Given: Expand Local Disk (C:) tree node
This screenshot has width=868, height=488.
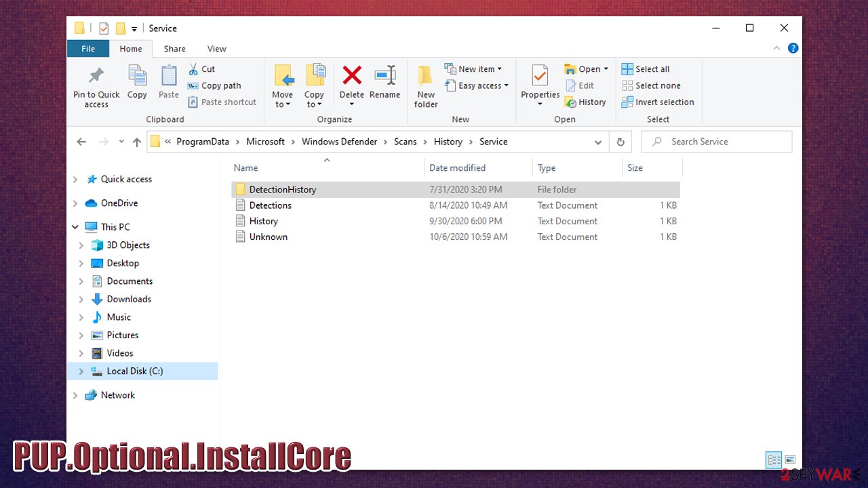Looking at the screenshot, I should tap(81, 371).
